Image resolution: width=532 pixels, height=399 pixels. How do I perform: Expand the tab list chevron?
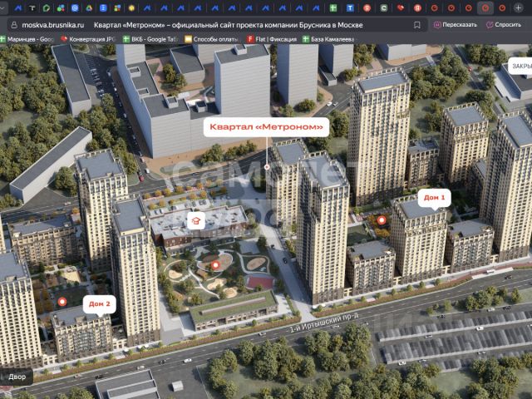pyautogui.click(x=3, y=7)
